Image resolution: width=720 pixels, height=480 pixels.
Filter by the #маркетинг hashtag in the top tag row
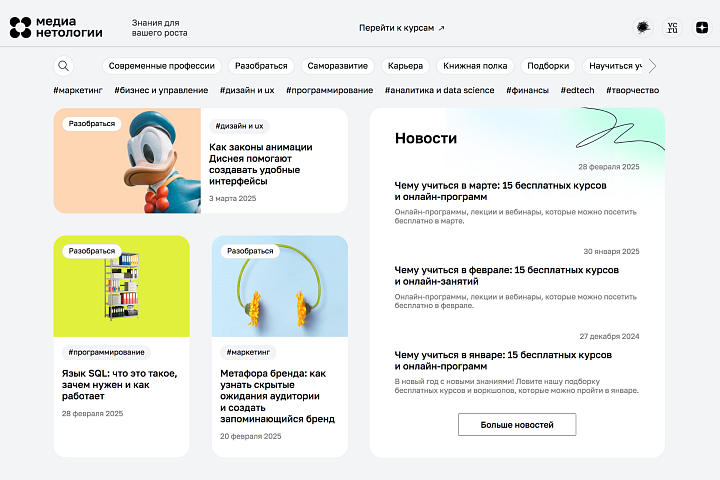click(x=78, y=90)
